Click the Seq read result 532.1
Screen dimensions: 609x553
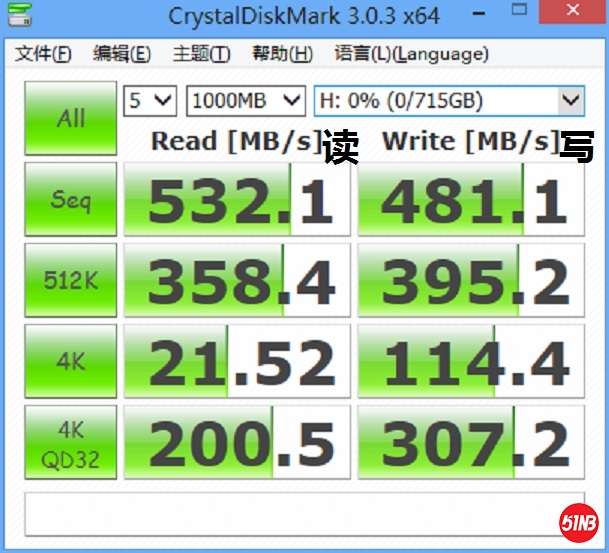[x=237, y=200]
